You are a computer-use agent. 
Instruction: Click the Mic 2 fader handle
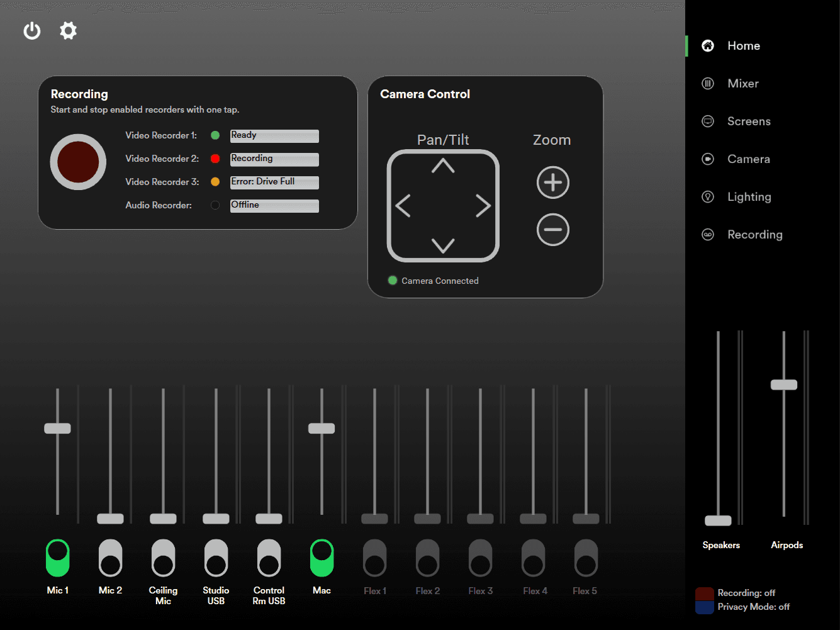tap(110, 519)
